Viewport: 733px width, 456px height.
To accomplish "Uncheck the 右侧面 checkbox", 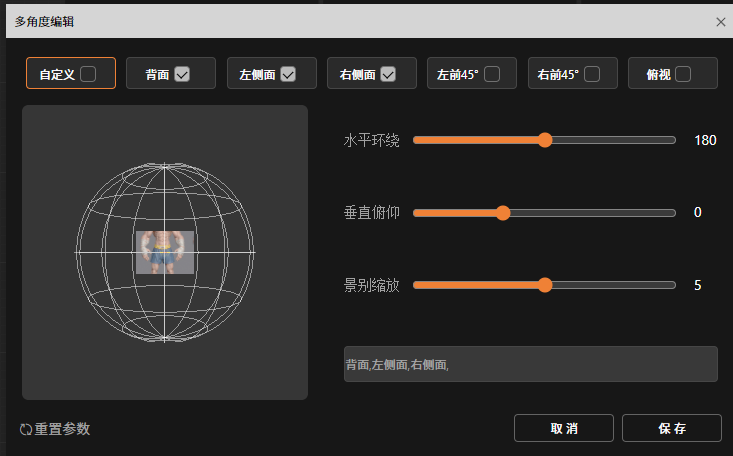I will click(388, 74).
